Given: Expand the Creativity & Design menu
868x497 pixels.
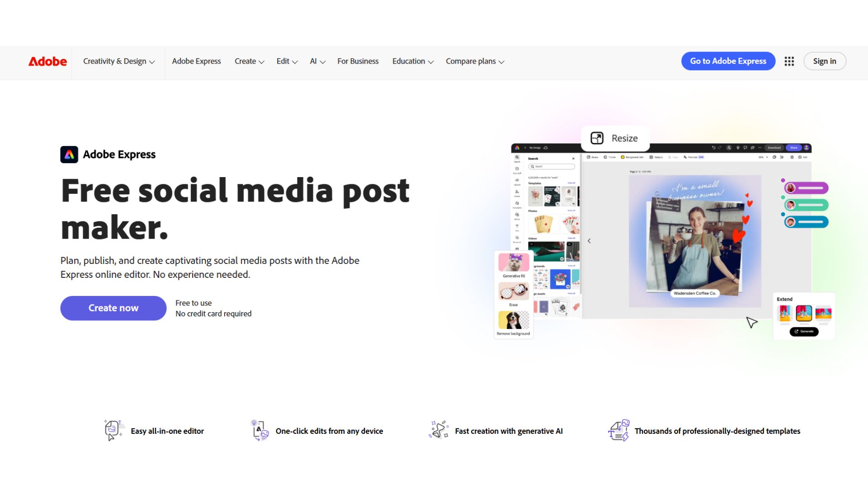Looking at the screenshot, I should [119, 61].
